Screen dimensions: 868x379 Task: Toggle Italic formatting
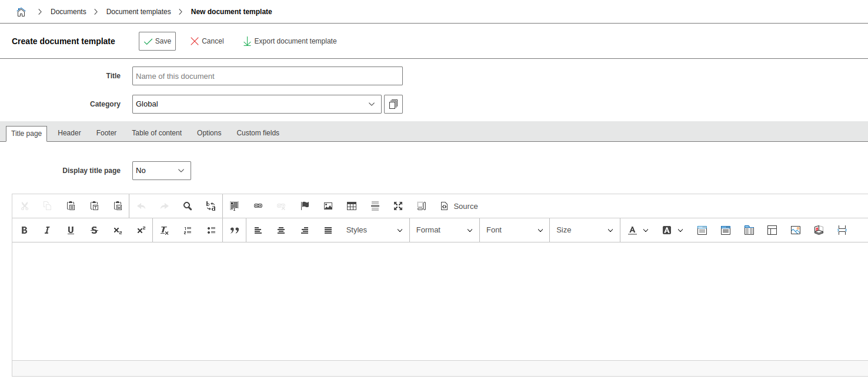pos(48,230)
